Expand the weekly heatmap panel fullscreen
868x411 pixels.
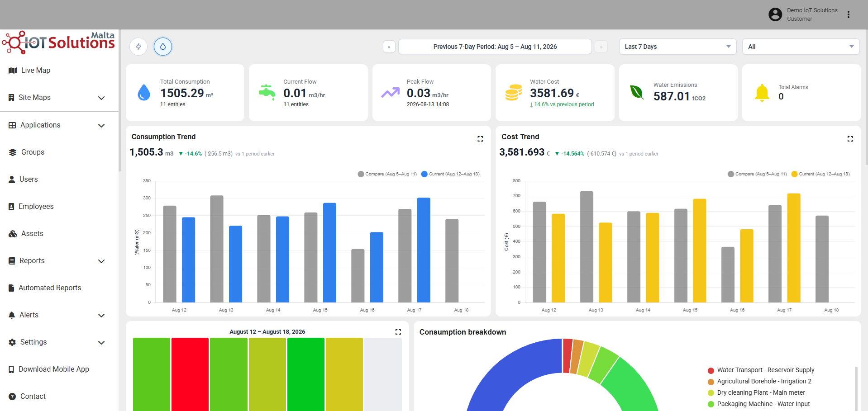point(398,332)
